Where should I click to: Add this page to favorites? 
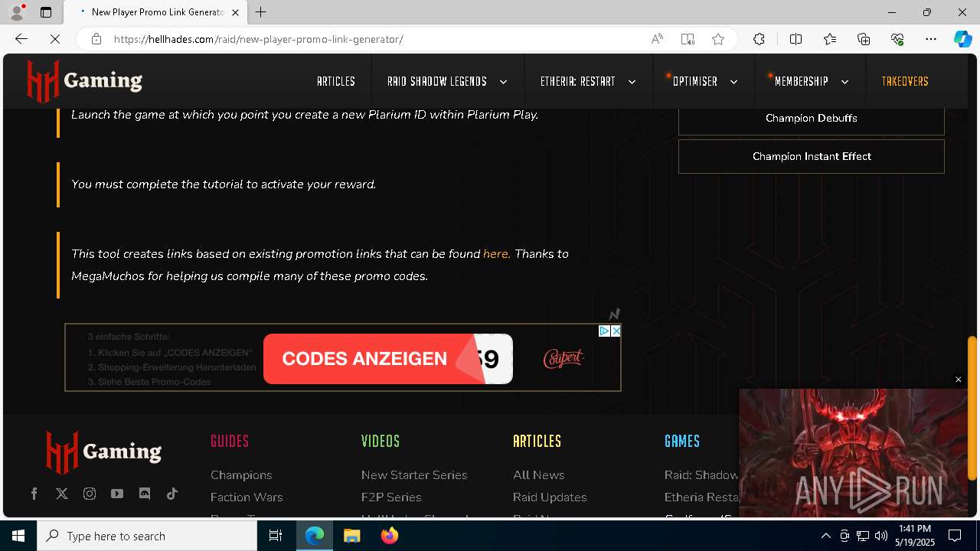click(x=718, y=39)
